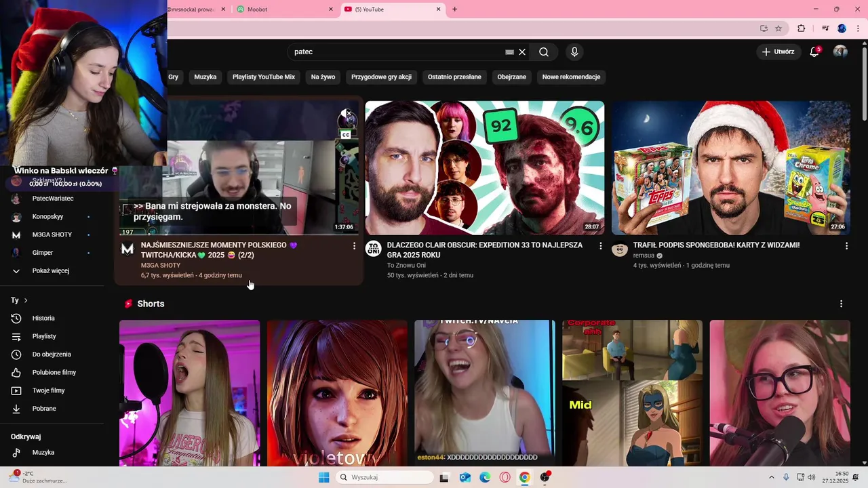Open the YouTube account avatar menu

point(840,52)
